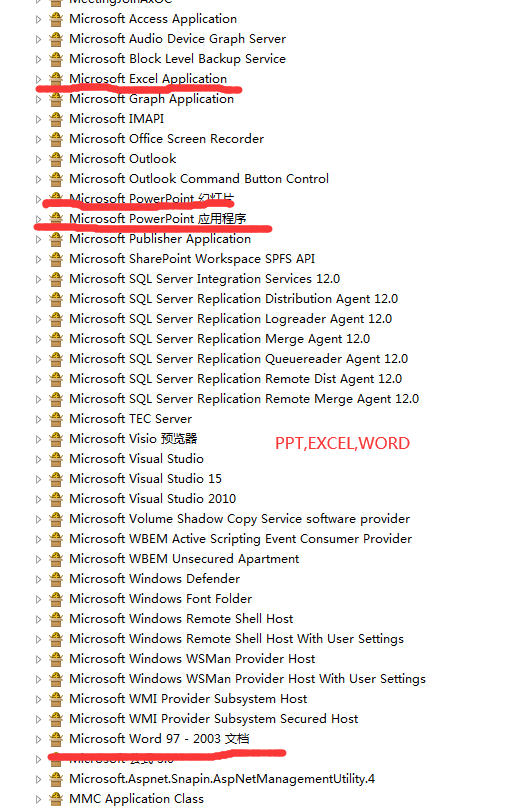Expand Microsoft Word 97 - 2003 entry

click(38, 739)
